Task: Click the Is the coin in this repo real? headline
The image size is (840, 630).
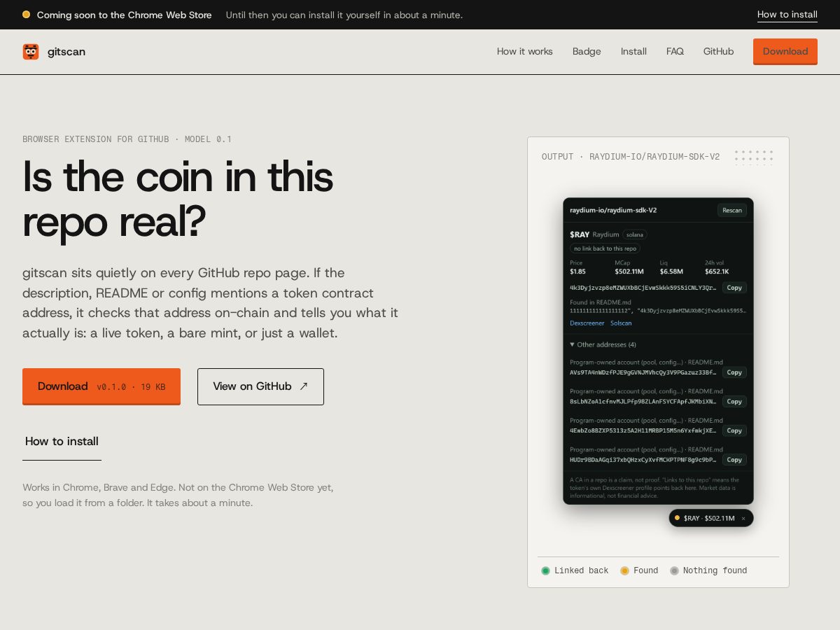Action: click(178, 198)
